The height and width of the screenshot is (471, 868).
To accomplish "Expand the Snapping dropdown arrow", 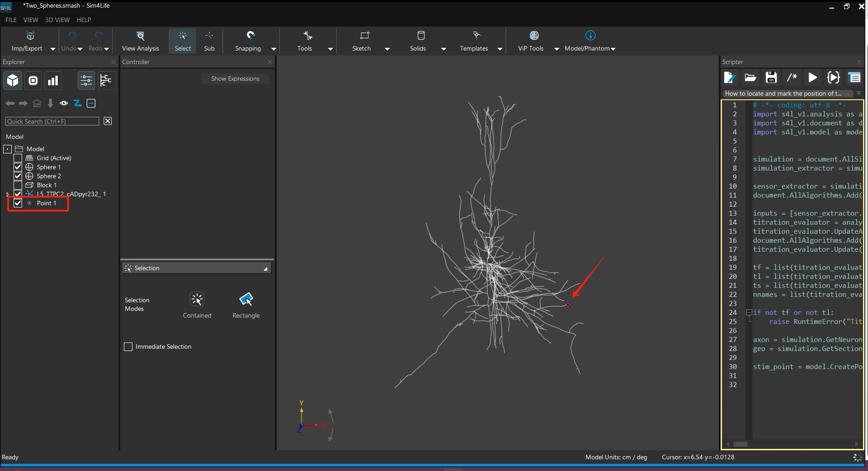I will (274, 49).
